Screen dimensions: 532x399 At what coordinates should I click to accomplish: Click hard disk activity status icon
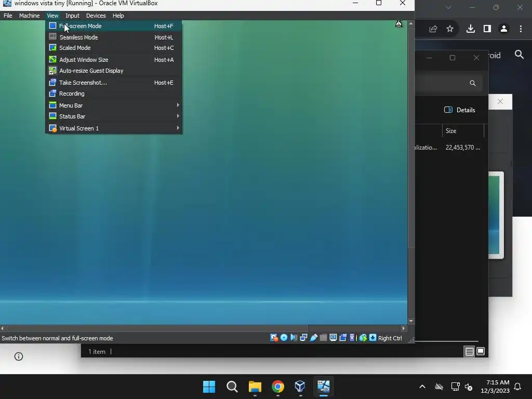pos(274,338)
